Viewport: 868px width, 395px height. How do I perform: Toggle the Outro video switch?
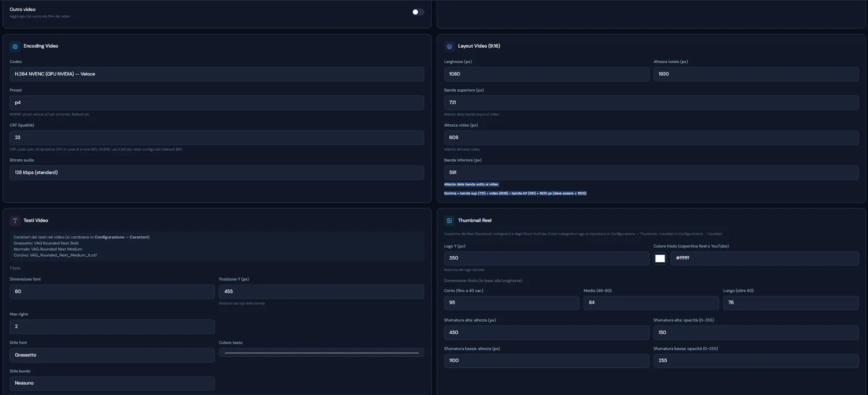coord(418,12)
